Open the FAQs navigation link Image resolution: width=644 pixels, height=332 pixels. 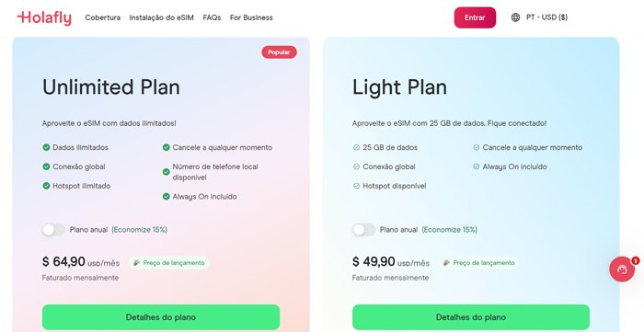pyautogui.click(x=212, y=17)
